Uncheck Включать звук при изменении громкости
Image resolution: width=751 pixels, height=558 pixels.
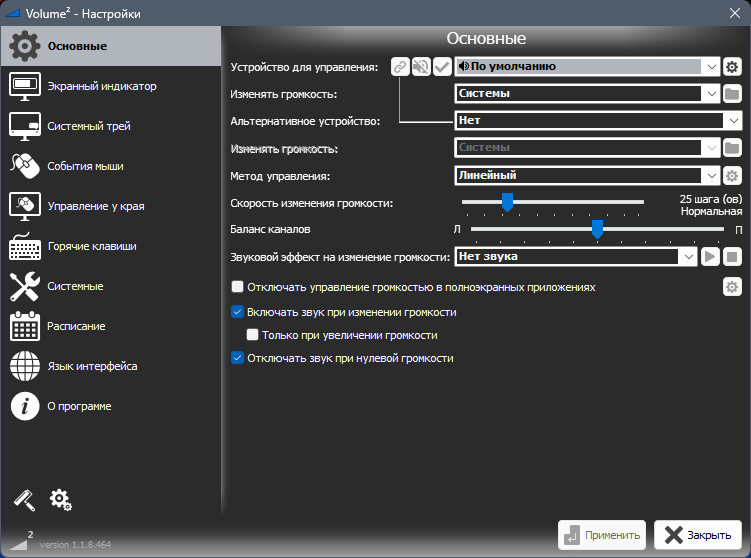(x=238, y=312)
